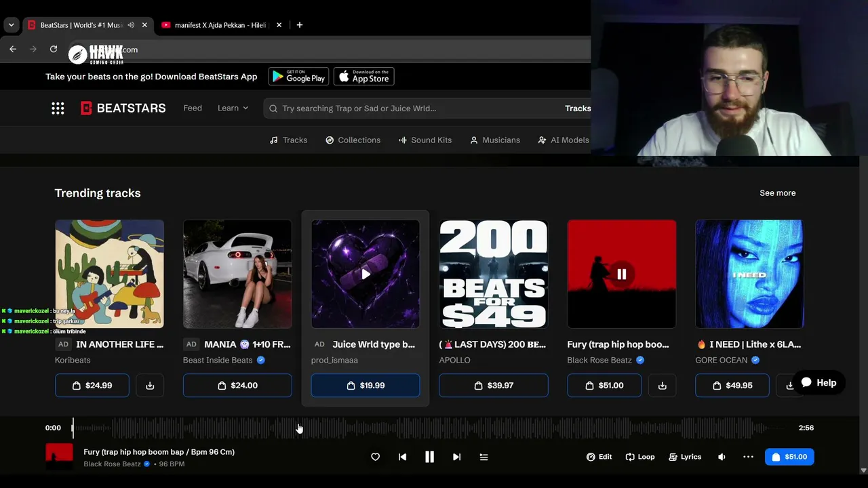Play the Juice Wrld type beat cover
Image resolution: width=868 pixels, height=488 pixels.
pos(366,274)
